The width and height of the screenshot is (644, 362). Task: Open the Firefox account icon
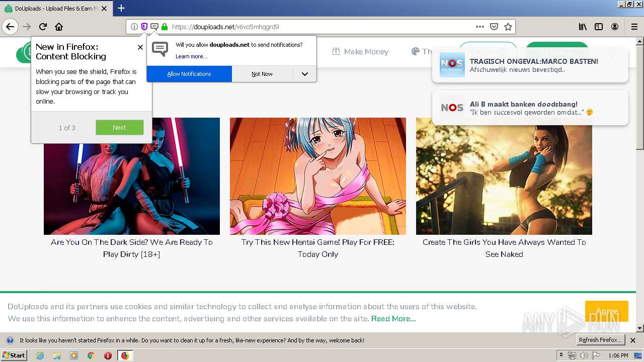click(615, 27)
